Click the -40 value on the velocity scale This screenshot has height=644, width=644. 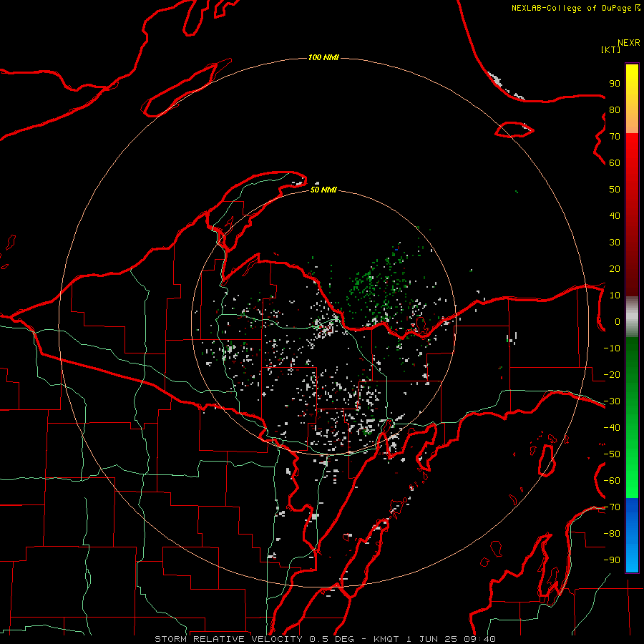click(x=612, y=428)
